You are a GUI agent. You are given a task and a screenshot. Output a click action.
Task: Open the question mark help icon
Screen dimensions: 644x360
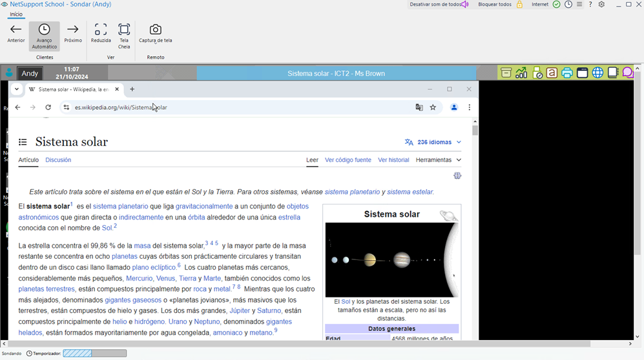[x=590, y=5]
